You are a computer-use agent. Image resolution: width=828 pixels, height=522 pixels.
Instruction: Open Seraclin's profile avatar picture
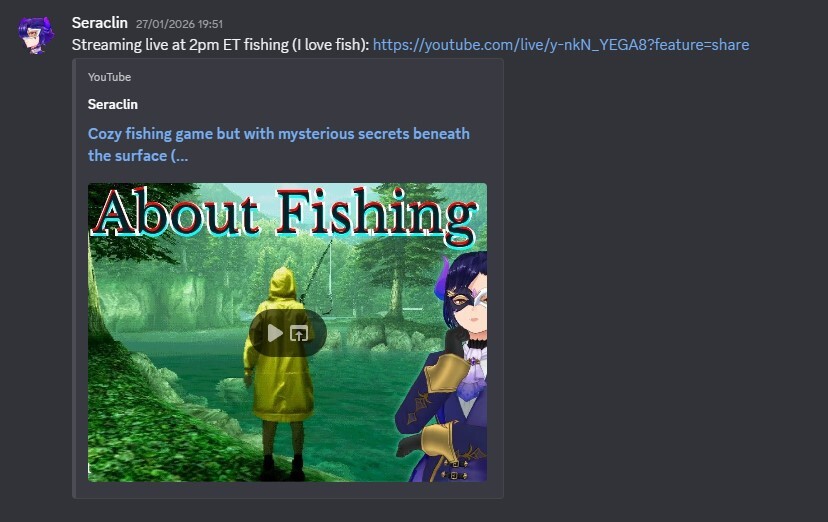coord(35,35)
